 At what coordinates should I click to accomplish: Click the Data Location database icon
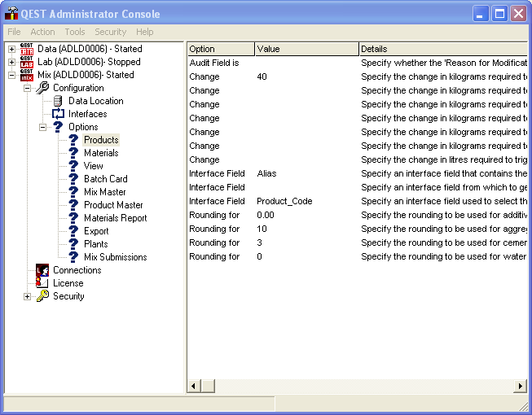pos(58,101)
